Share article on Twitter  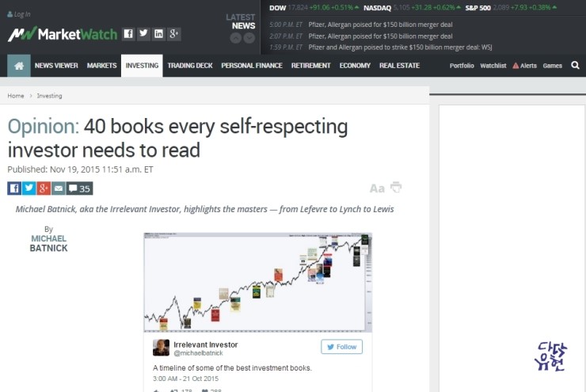(x=29, y=188)
